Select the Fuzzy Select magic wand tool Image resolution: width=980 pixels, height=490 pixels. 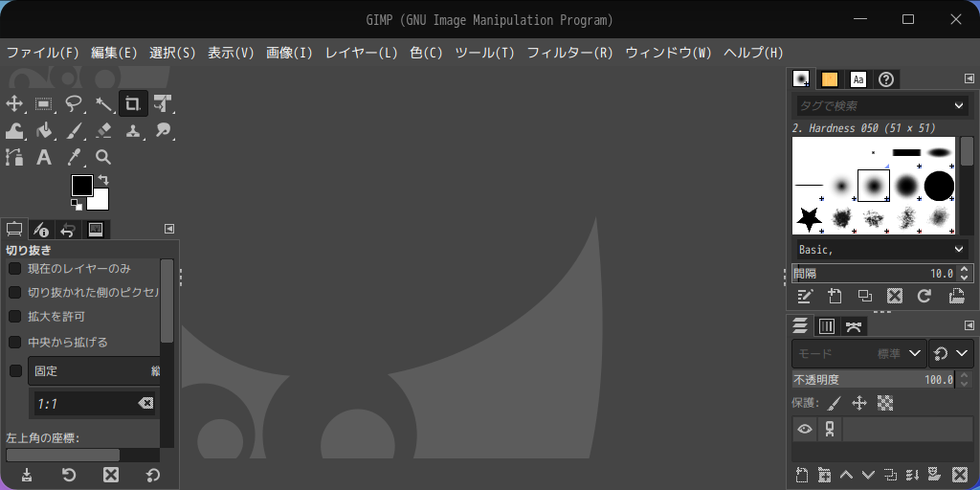point(103,103)
